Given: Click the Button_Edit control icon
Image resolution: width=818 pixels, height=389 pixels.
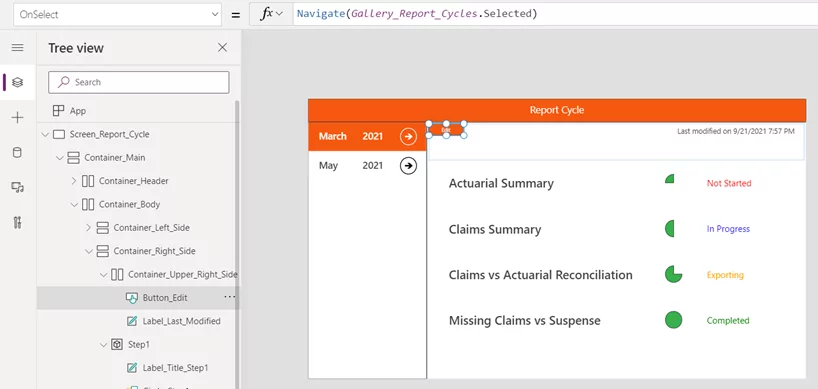Looking at the screenshot, I should coord(132,298).
